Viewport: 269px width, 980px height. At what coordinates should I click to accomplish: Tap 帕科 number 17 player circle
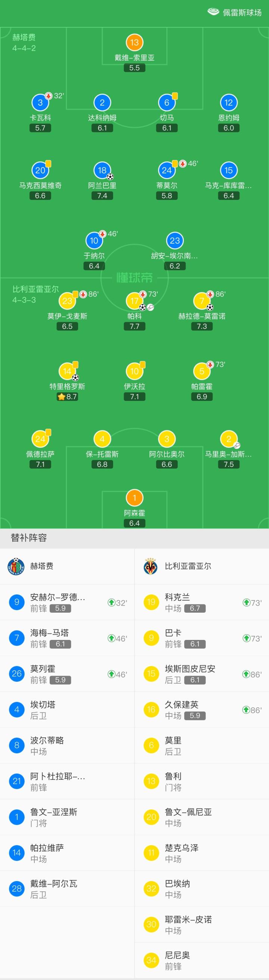coord(134,301)
